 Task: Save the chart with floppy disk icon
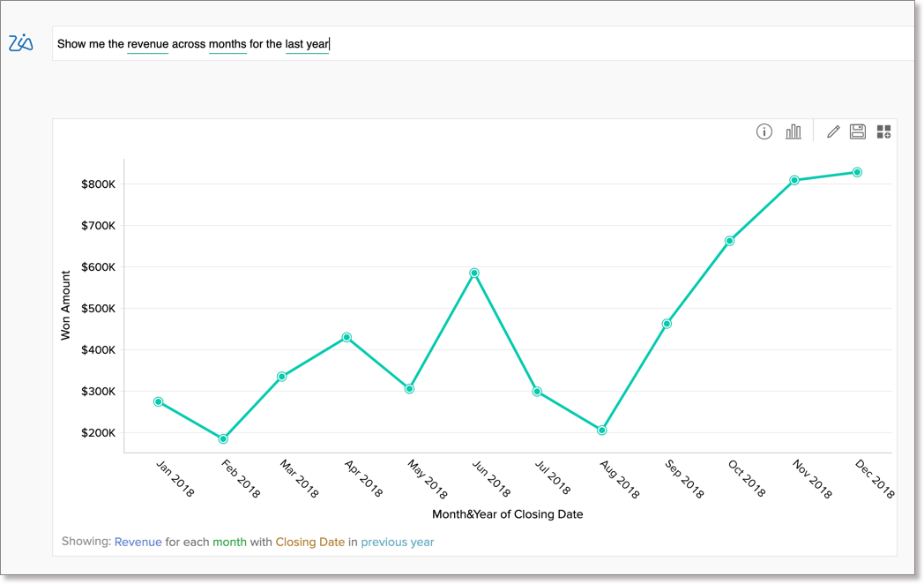point(857,131)
